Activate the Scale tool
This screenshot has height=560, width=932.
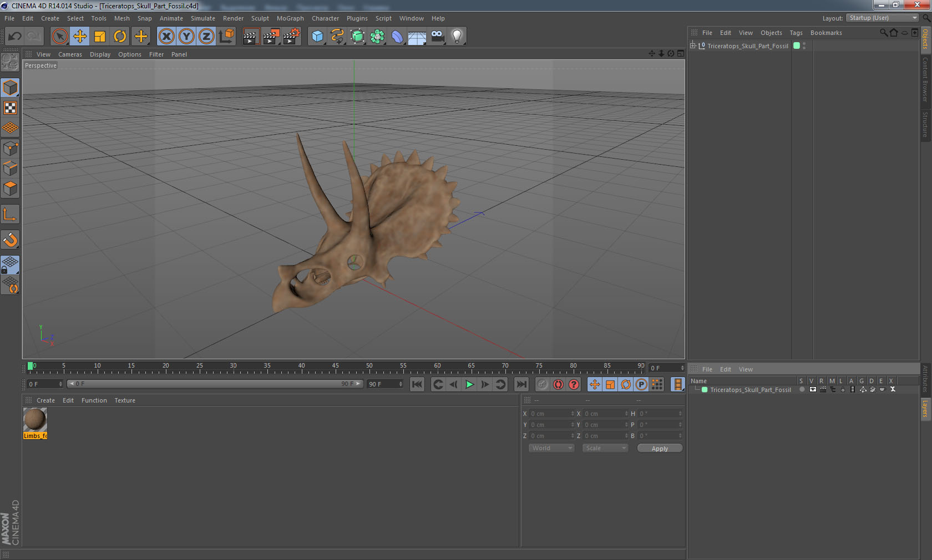coord(100,37)
